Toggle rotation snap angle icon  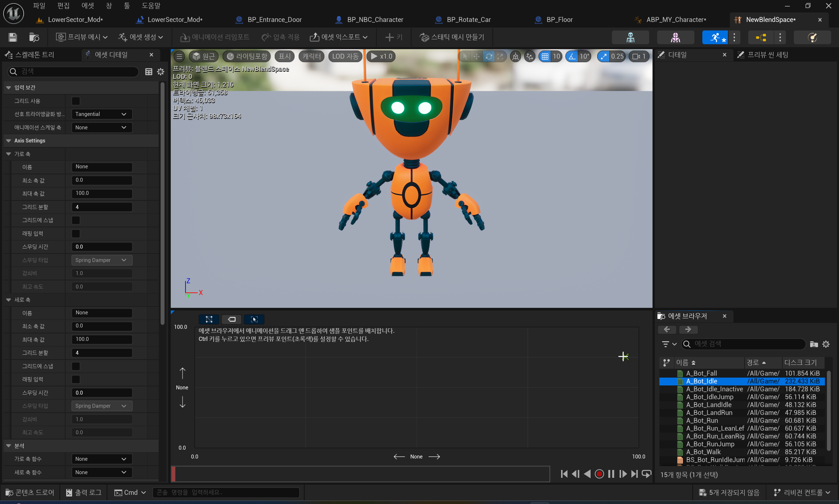[572, 56]
